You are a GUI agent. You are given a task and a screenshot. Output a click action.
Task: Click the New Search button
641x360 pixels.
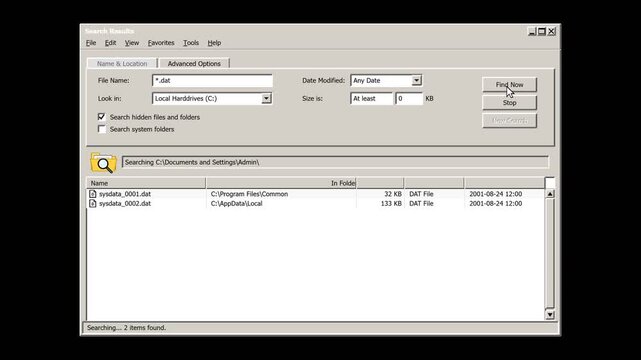pos(509,121)
